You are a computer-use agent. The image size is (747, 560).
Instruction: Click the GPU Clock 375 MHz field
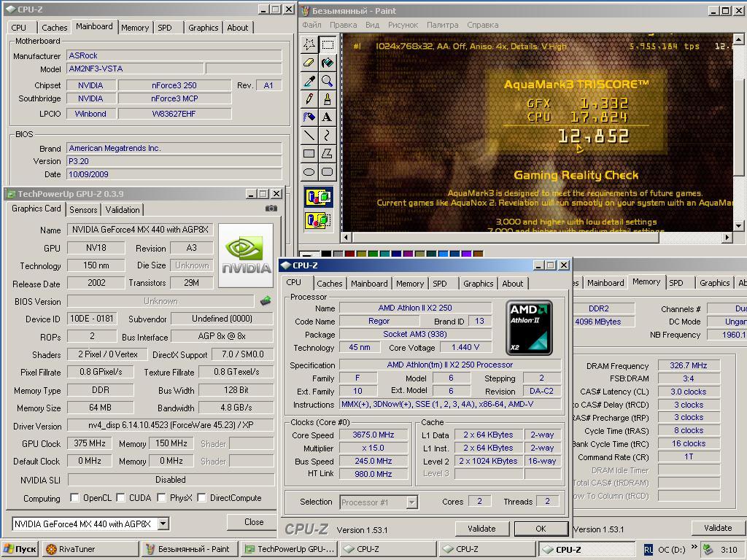click(89, 443)
